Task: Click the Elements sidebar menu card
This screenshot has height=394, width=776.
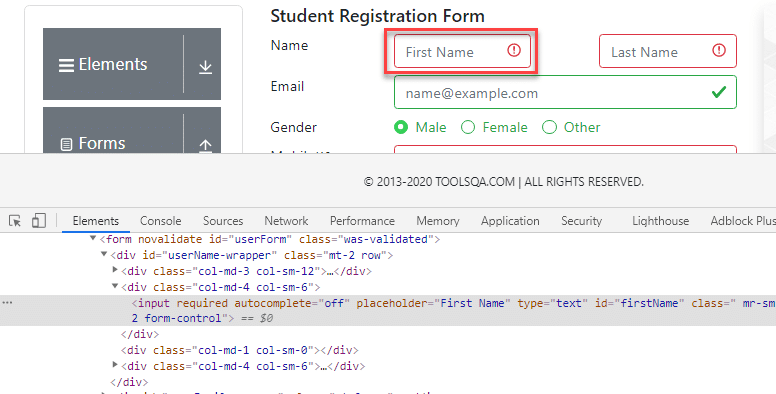Action: click(132, 64)
